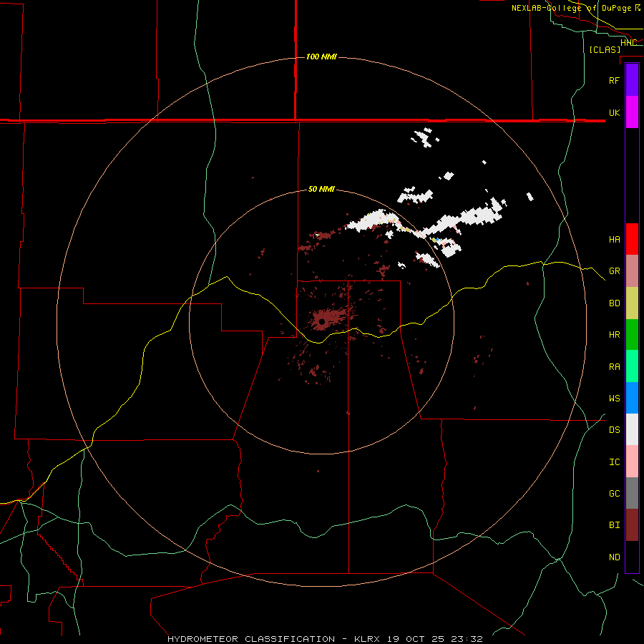Click the DS legend label
This screenshot has height=644, width=644.
coord(614,430)
